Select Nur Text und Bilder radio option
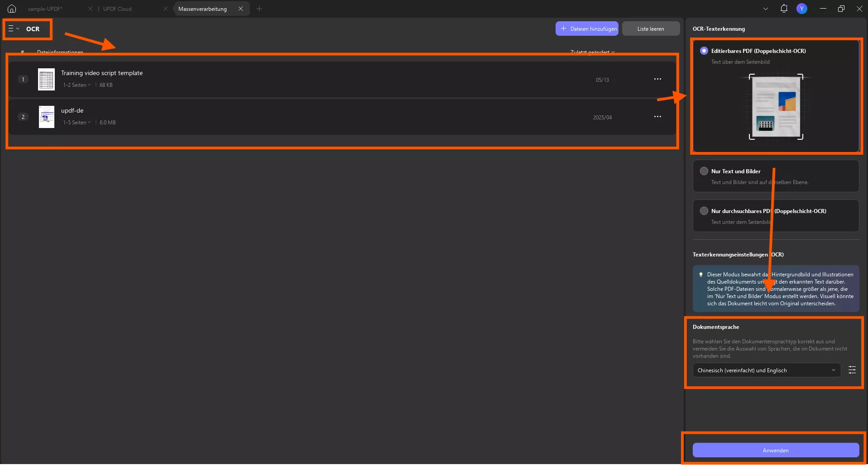This screenshot has height=465, width=868. pos(704,171)
